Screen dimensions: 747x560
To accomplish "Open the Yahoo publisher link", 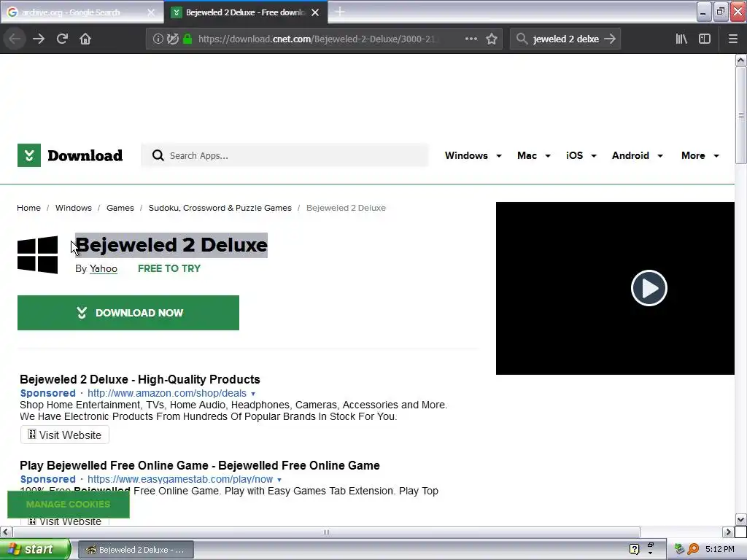I will [104, 268].
